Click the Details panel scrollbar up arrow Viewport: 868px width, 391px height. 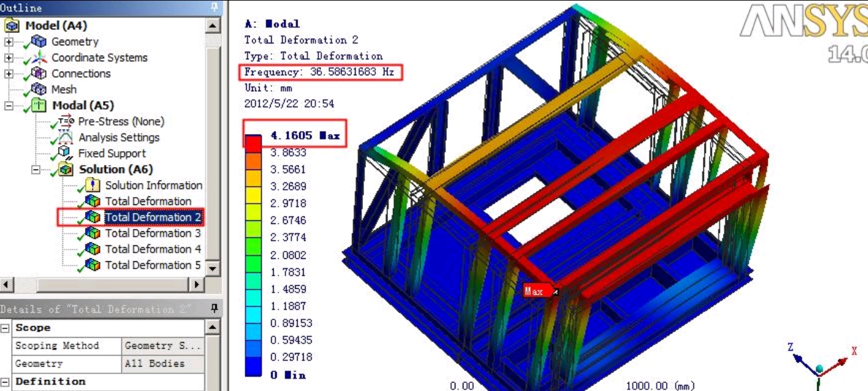(213, 328)
